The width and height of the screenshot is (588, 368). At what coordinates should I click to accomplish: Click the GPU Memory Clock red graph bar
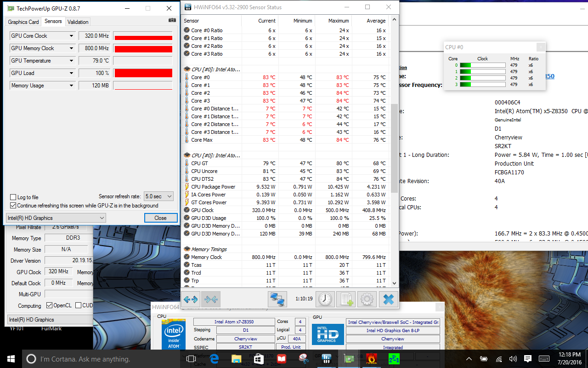[x=143, y=49]
